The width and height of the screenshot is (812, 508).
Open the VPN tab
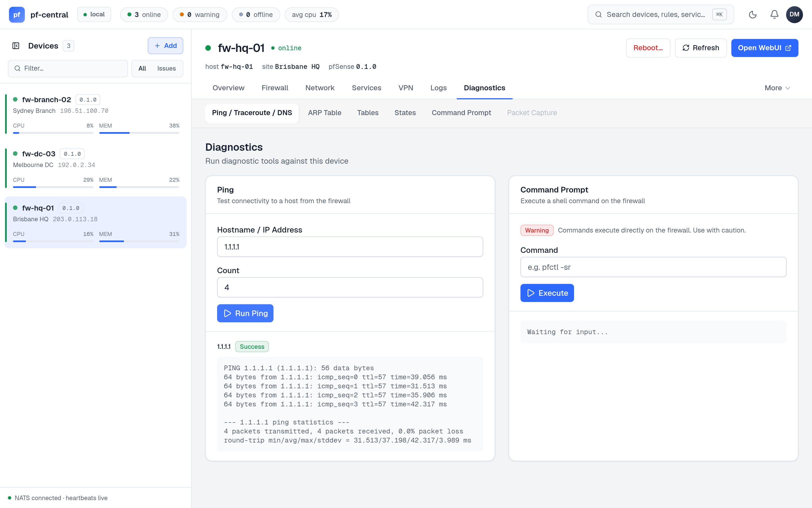coord(406,88)
